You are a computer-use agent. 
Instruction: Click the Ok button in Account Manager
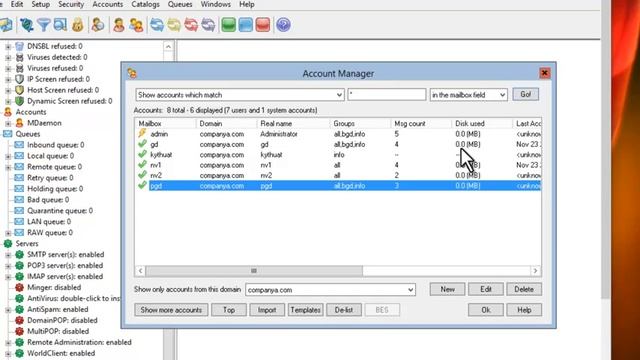486,310
